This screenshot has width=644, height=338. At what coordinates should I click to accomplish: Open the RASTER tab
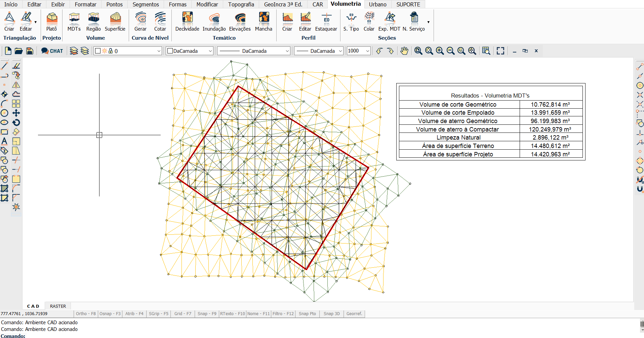(x=58, y=306)
